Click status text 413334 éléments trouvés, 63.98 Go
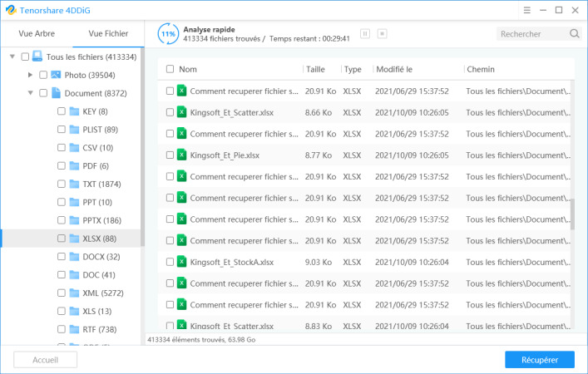This screenshot has width=588, height=374. (201, 340)
